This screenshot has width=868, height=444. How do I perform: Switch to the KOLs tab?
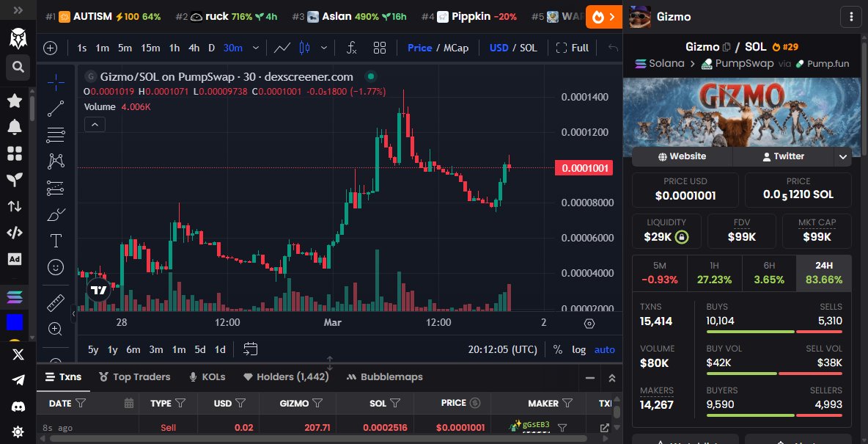[x=207, y=377]
